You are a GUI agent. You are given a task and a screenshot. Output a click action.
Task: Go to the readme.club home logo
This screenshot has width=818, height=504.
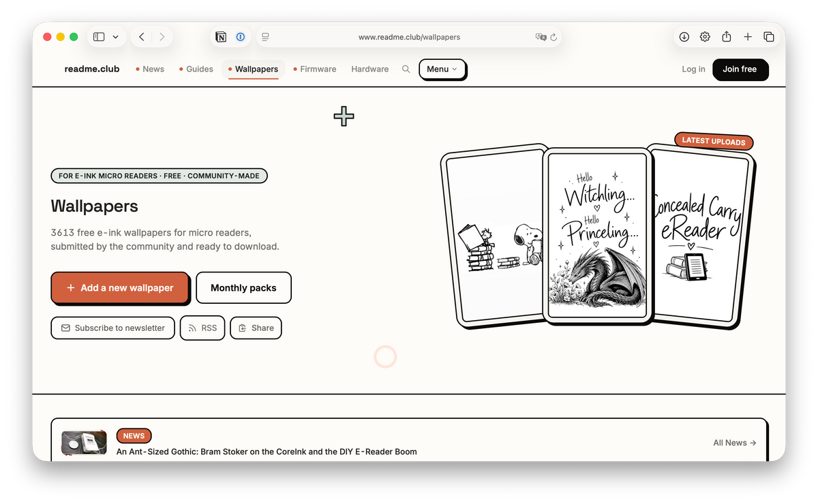pyautogui.click(x=92, y=69)
